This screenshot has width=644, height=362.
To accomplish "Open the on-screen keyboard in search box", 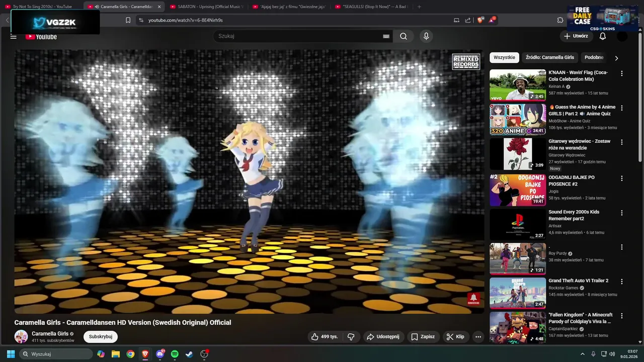I will coord(386,36).
